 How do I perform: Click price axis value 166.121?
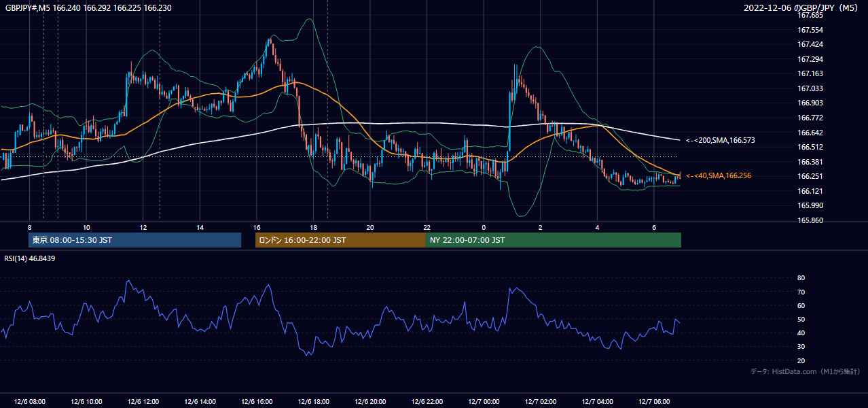tap(810, 191)
